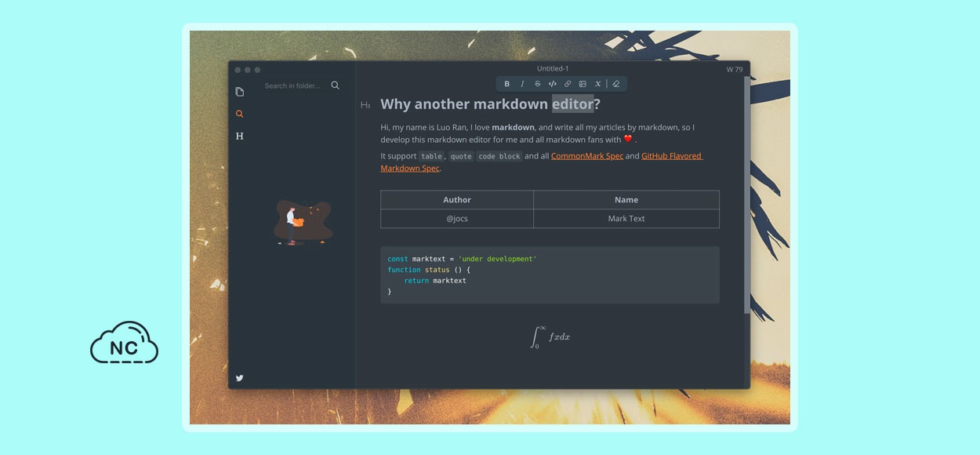Screen dimensions: 980x455
Task: Click the highlighted word 'editor' in heading
Action: coord(572,104)
